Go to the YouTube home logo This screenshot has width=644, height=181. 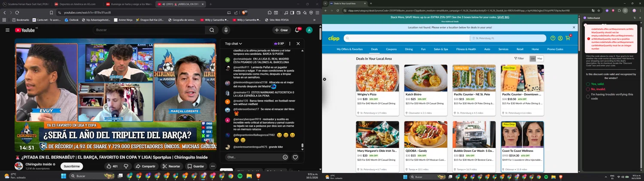pos(25,30)
